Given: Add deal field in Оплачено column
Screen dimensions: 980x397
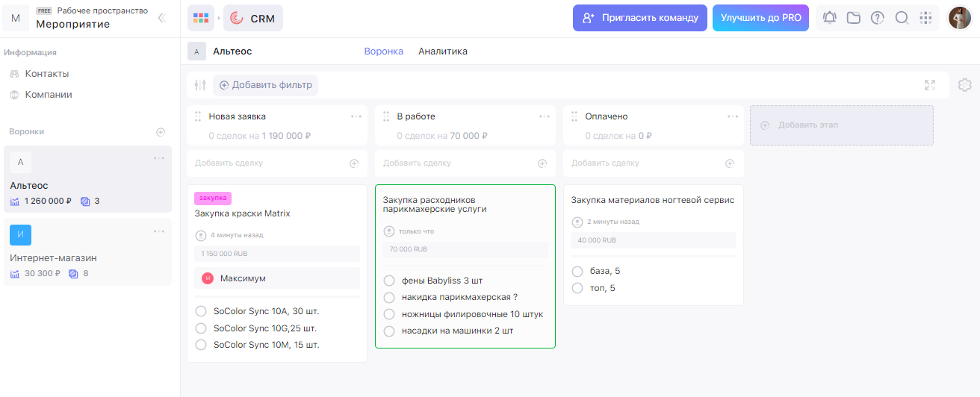Looking at the screenshot, I should click(x=654, y=163).
